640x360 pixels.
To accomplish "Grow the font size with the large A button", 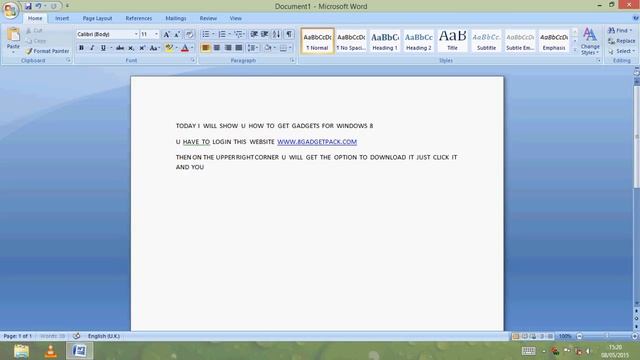I will [167, 34].
